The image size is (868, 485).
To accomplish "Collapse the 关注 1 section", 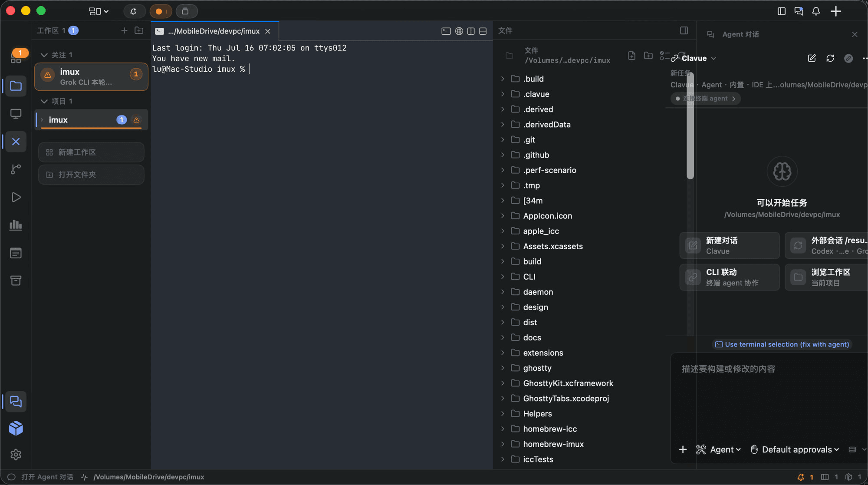I will (x=44, y=55).
